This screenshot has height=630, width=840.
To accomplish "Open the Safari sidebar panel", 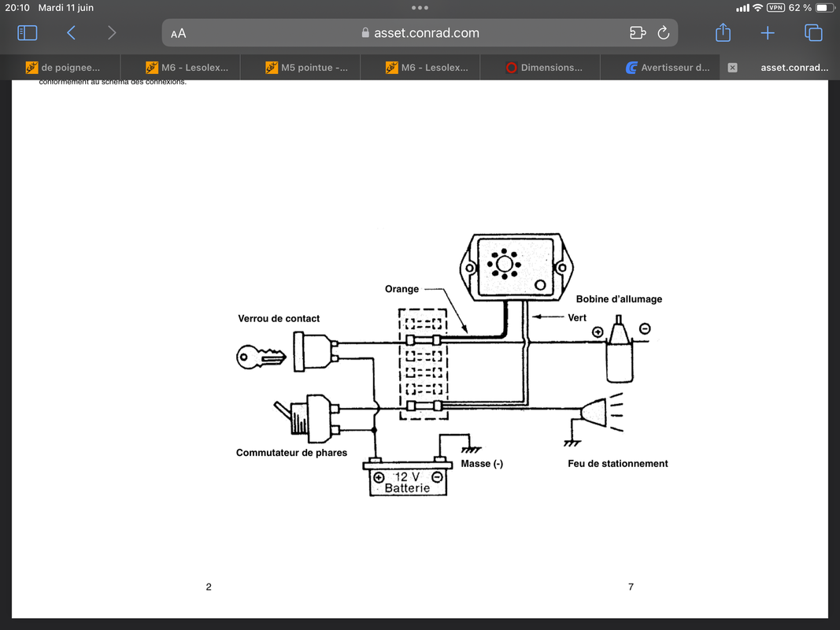I will click(x=28, y=33).
